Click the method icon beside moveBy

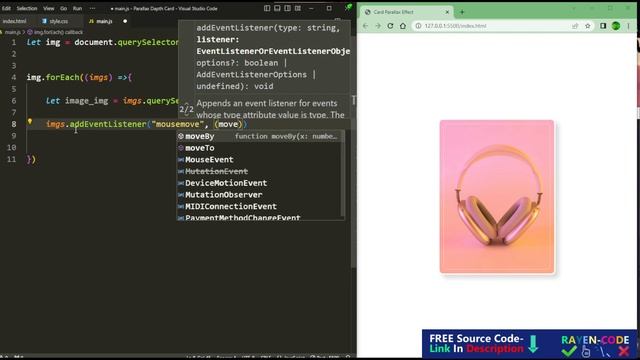(181, 136)
